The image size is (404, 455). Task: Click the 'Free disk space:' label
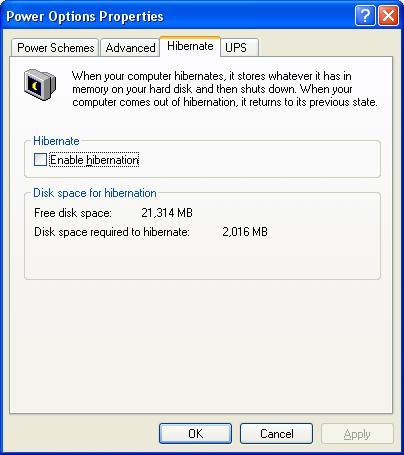73,213
